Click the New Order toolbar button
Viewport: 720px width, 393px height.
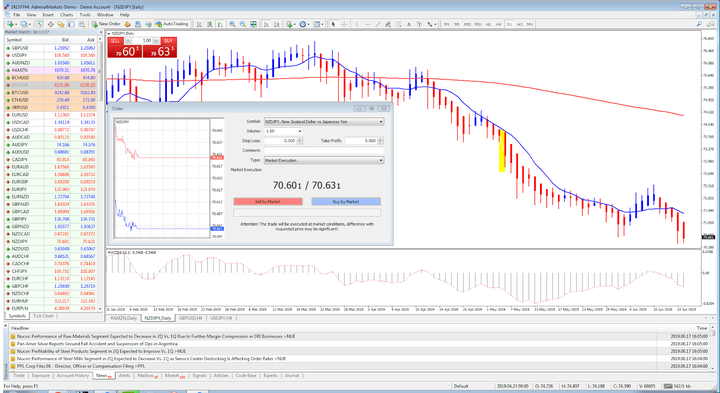(x=106, y=24)
